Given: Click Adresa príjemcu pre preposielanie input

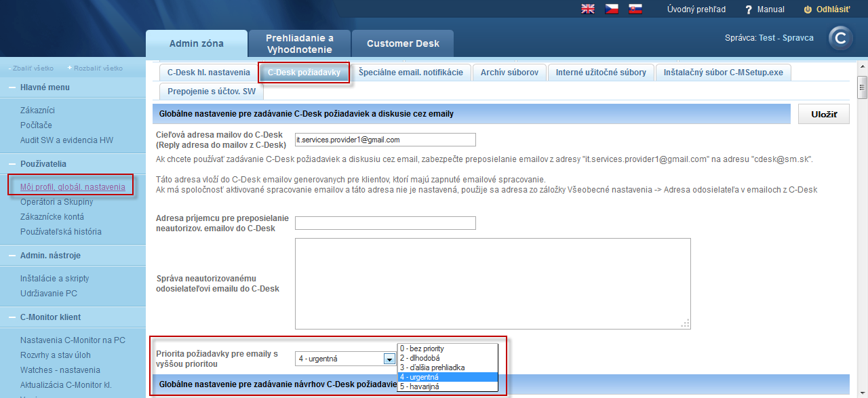Looking at the screenshot, I should click(385, 223).
